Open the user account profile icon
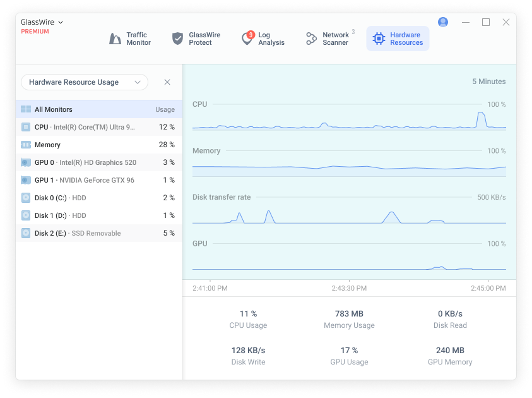Image resolution: width=532 pixels, height=398 pixels. pyautogui.click(x=443, y=22)
